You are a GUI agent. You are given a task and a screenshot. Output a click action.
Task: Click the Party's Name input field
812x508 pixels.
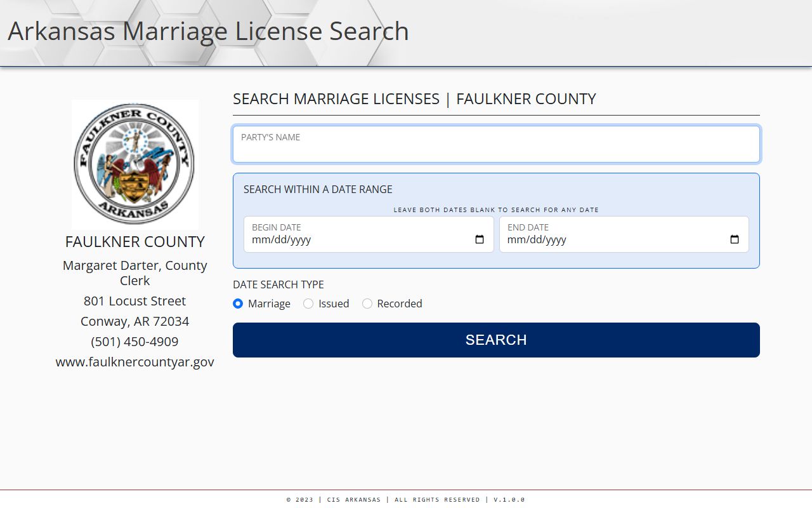(x=496, y=144)
